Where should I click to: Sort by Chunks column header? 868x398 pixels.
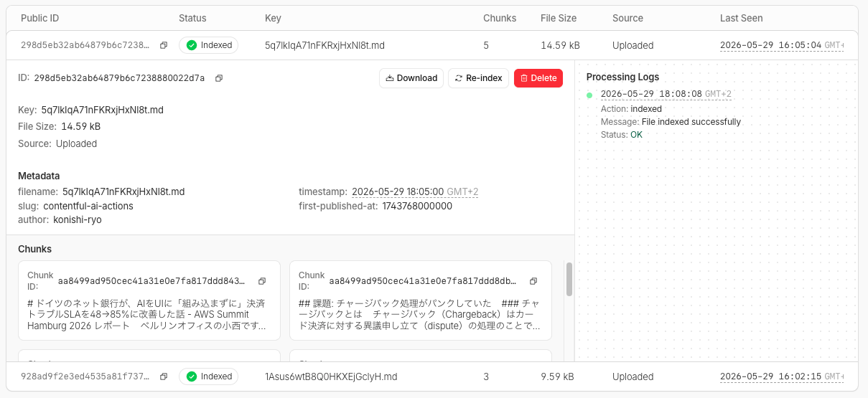[x=500, y=18]
